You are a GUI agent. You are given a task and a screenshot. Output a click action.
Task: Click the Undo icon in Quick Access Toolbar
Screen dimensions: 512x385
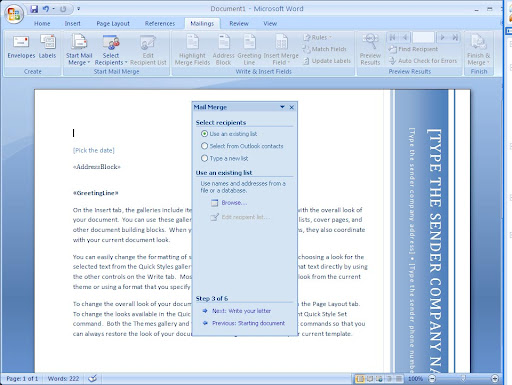tap(46, 9)
